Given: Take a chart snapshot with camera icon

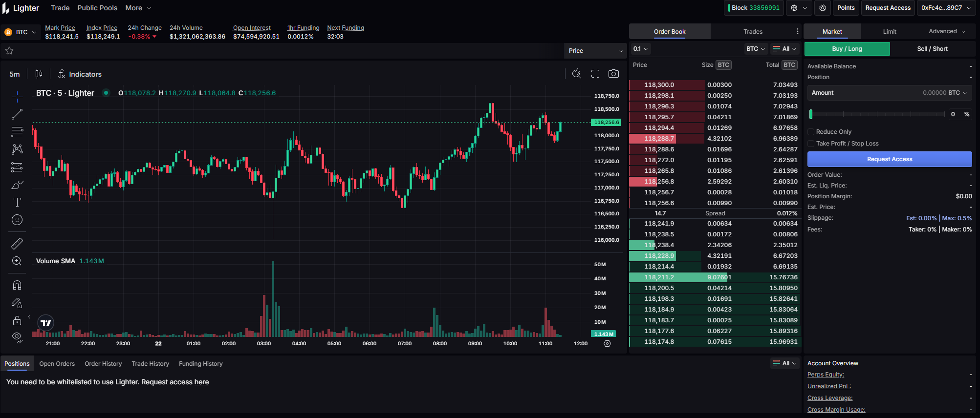Looking at the screenshot, I should 613,74.
